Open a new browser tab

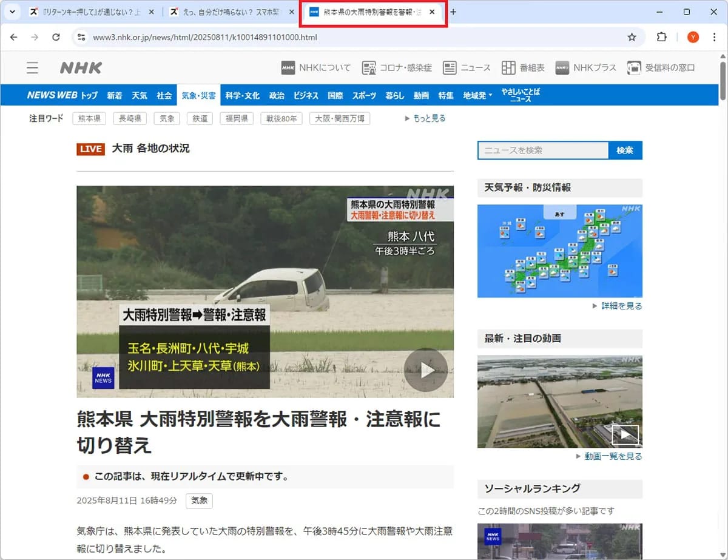(453, 12)
